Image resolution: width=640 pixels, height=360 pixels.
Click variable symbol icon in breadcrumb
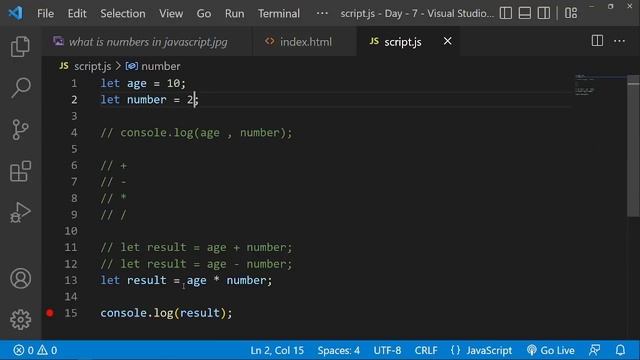click(x=131, y=66)
